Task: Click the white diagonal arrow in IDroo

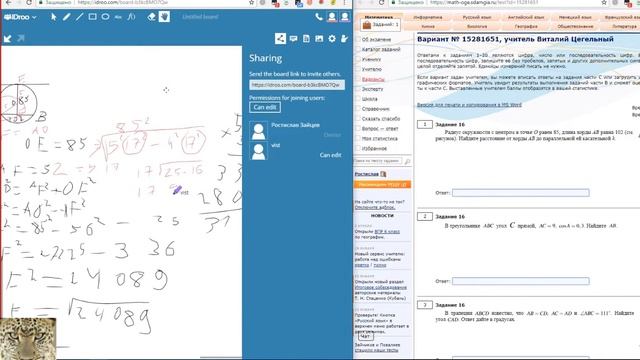Action: 8,38
